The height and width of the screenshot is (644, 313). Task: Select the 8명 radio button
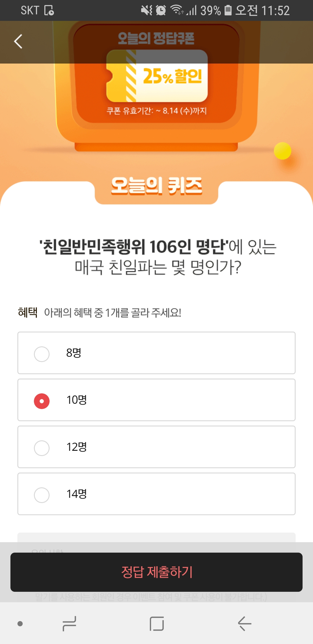[x=42, y=354]
